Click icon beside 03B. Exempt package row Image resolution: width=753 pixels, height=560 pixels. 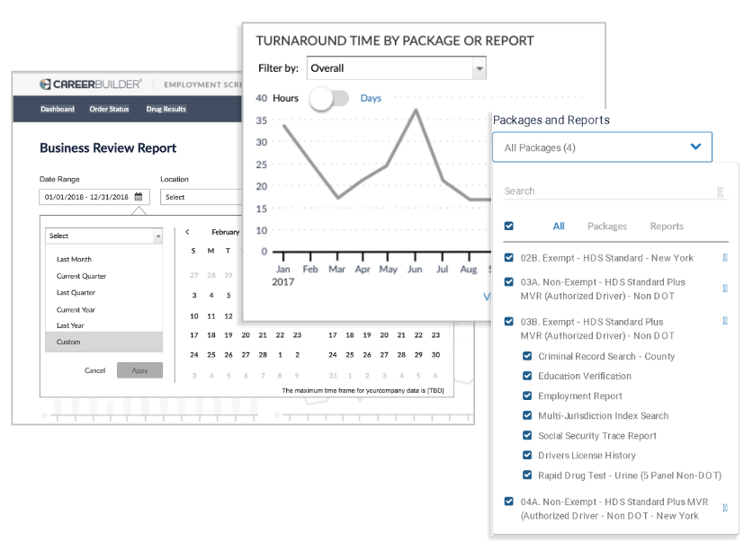tap(725, 321)
